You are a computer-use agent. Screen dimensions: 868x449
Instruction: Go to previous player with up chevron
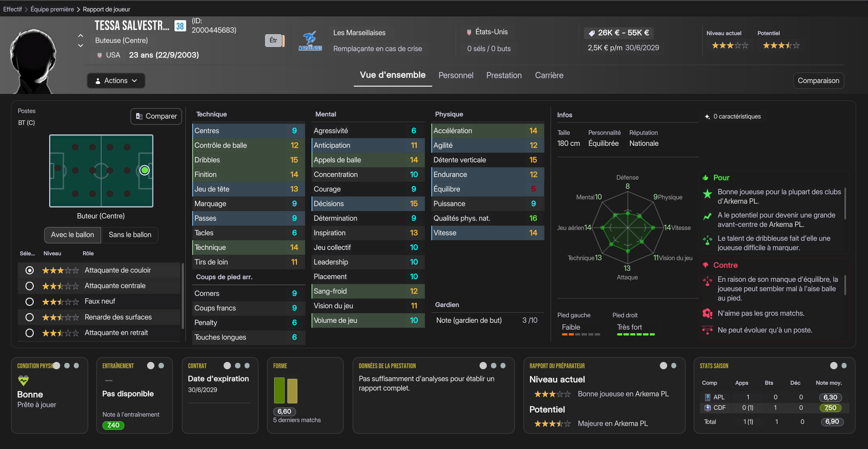coord(81,36)
